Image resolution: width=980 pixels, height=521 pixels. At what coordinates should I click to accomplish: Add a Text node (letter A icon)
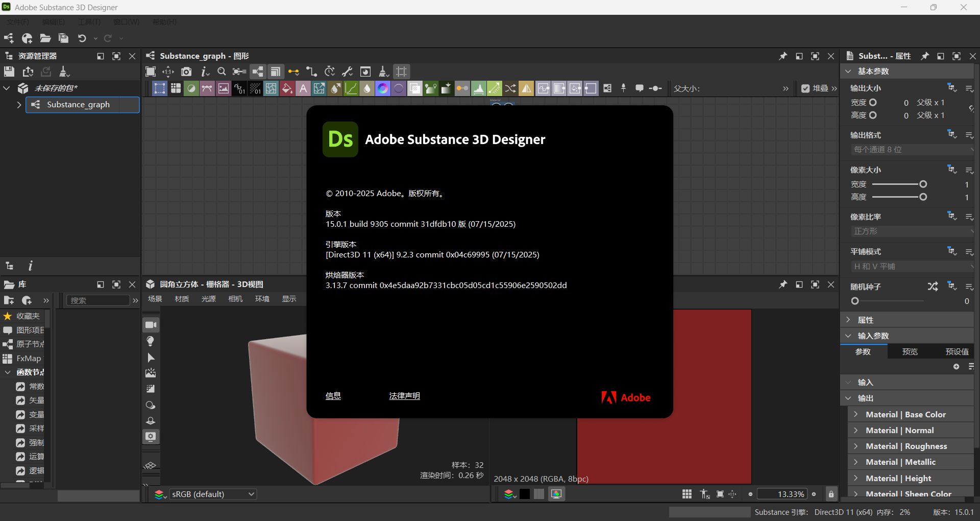point(303,89)
